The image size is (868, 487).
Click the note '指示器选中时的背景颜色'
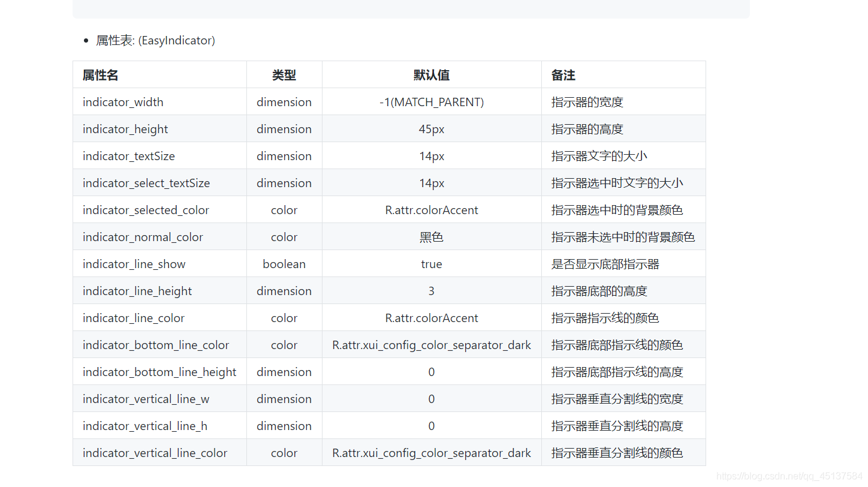617,210
